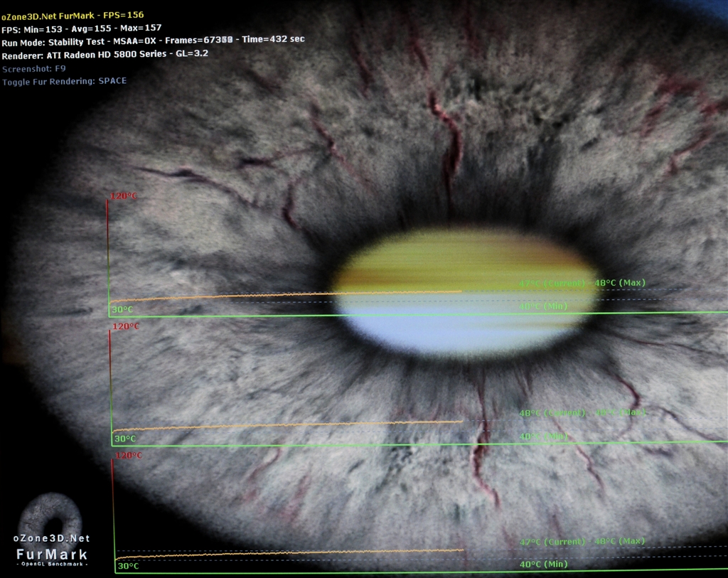
Task: Click the orange temperature curve in the top graph
Action: pos(286,295)
